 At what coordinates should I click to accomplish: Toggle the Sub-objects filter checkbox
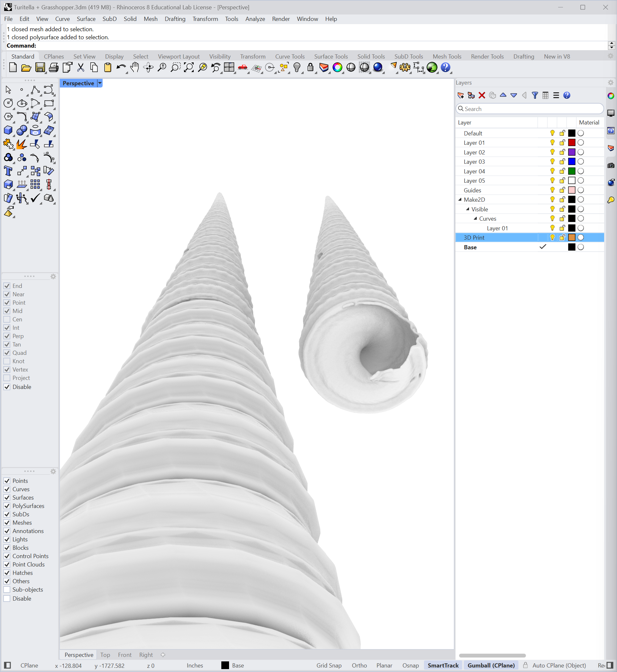tap(7, 590)
